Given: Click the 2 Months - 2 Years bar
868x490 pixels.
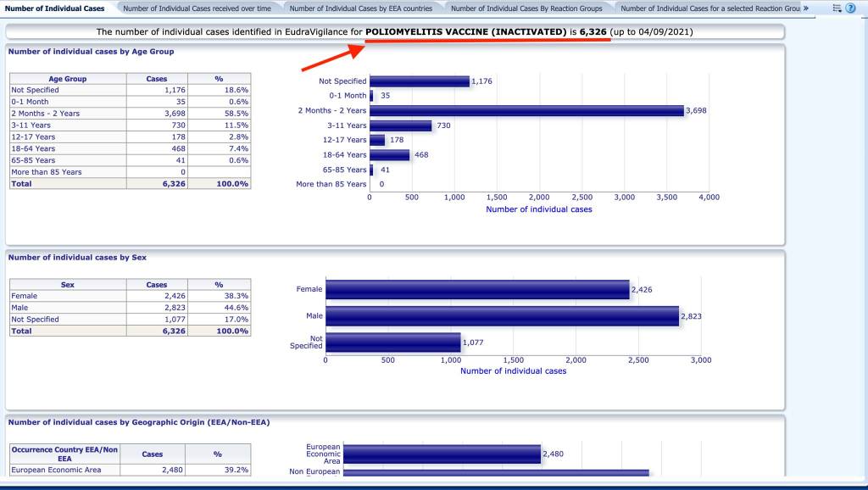Looking at the screenshot, I should pos(526,110).
